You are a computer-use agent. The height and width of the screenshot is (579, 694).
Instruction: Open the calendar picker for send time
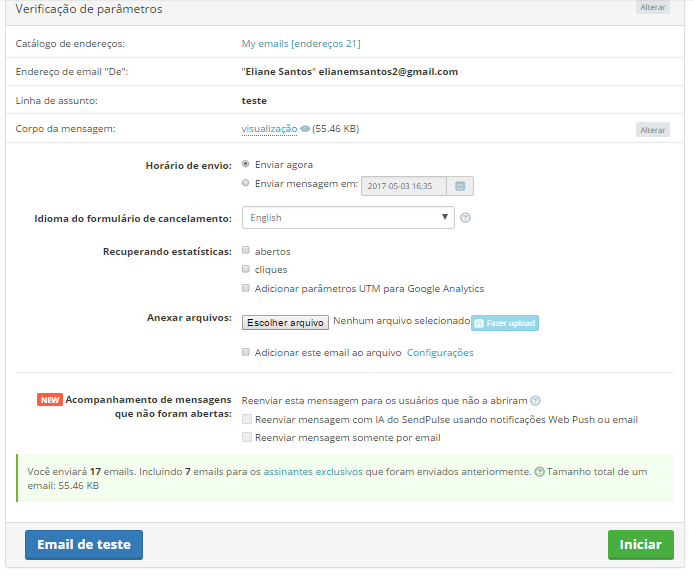tap(460, 186)
